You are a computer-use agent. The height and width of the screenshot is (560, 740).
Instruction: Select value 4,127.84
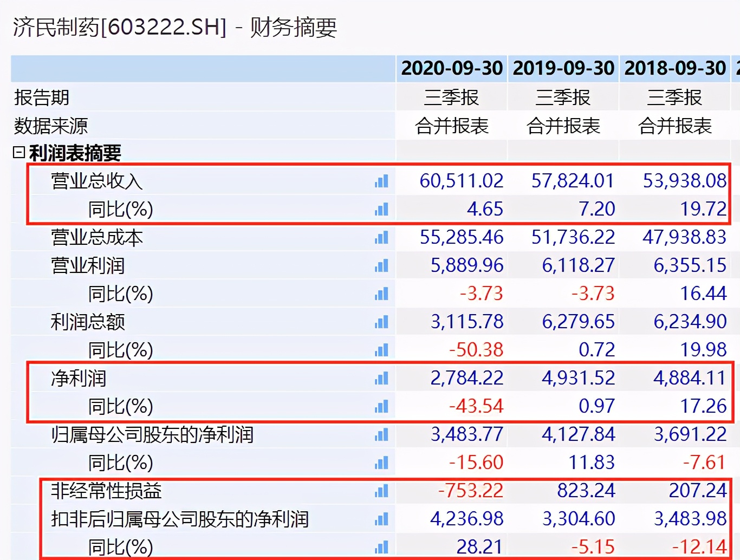(579, 434)
